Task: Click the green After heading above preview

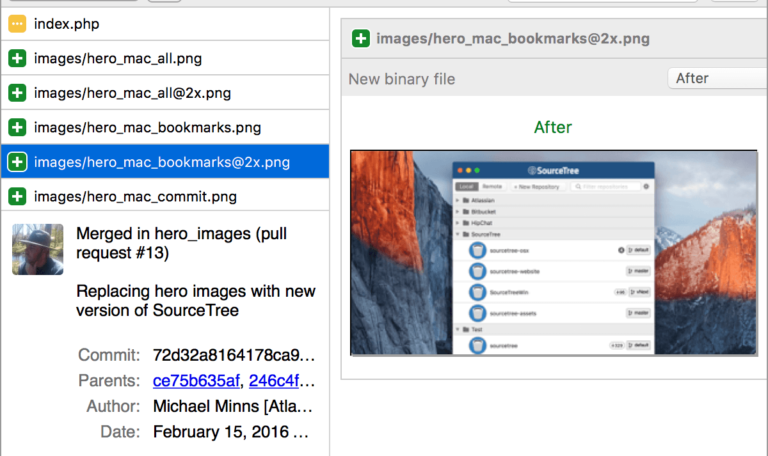Action: click(x=553, y=127)
